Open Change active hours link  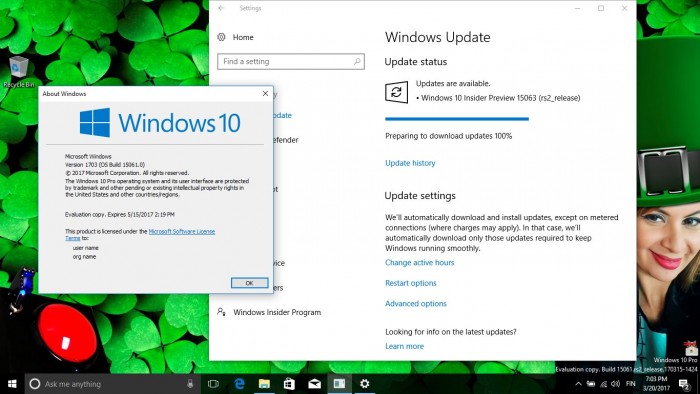[419, 262]
